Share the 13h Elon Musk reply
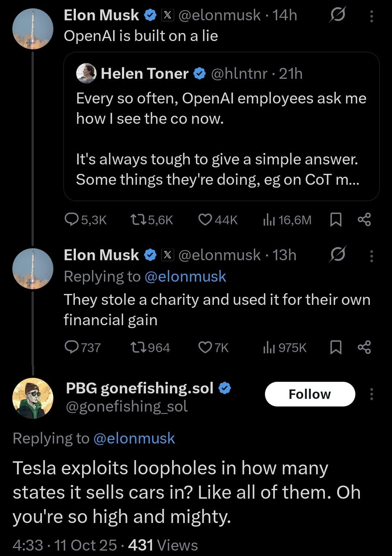The width and height of the screenshot is (392, 556). click(364, 347)
